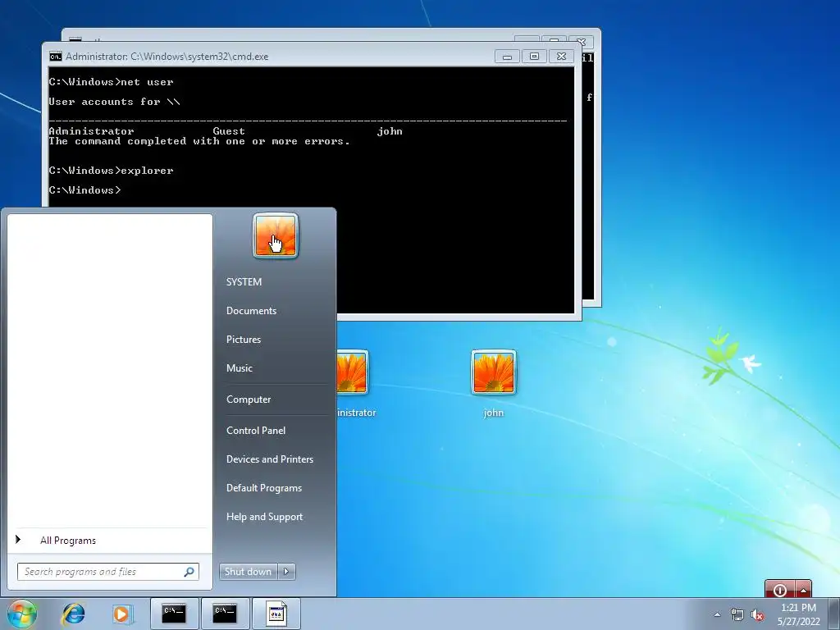Open Music from Start menu
Image resolution: width=840 pixels, height=630 pixels.
tap(239, 368)
